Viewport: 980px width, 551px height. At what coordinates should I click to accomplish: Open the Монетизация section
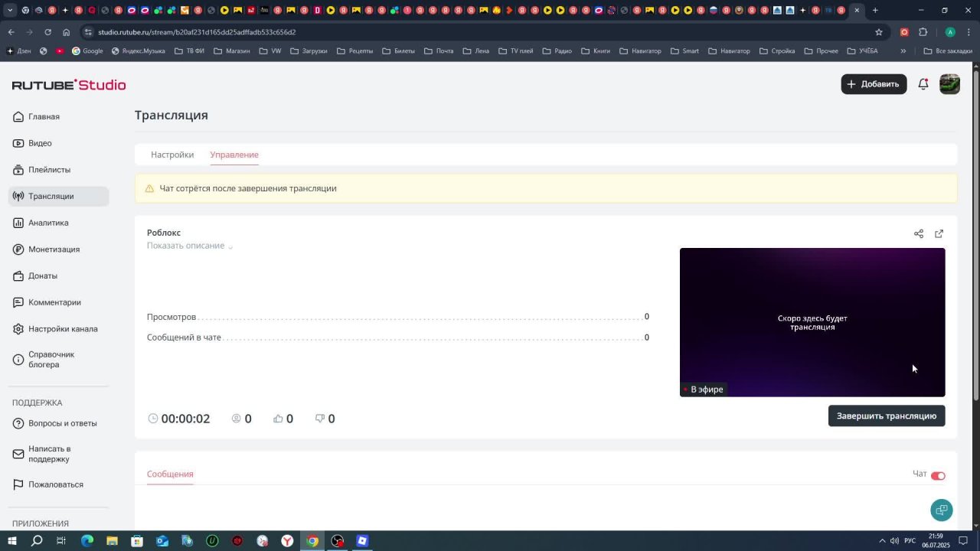point(58,249)
